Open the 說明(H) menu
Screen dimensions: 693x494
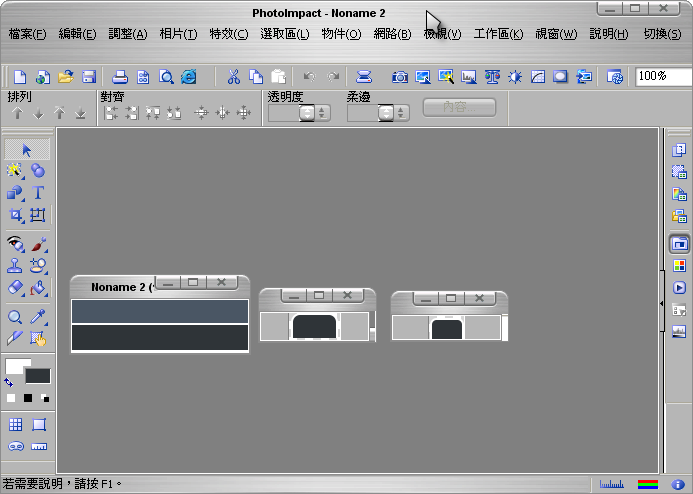coord(609,34)
